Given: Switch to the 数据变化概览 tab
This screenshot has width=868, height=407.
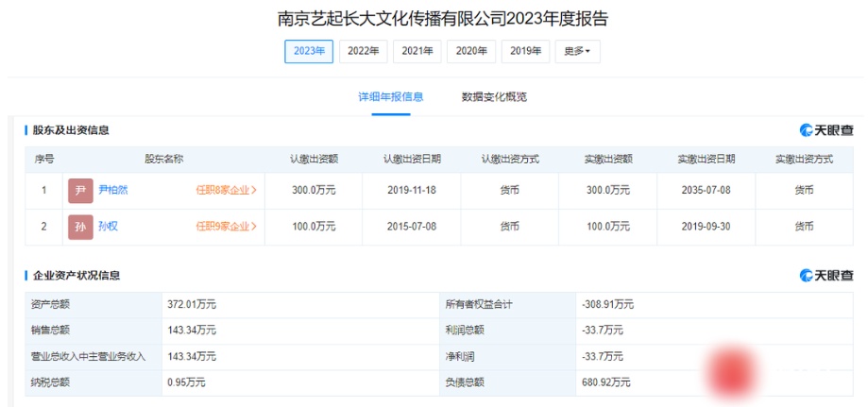Looking at the screenshot, I should point(494,97).
